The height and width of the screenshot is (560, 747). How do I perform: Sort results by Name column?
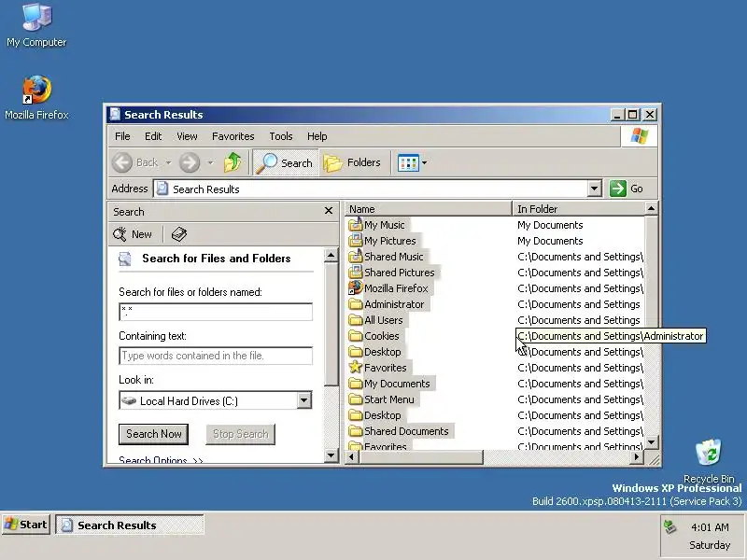pos(428,208)
